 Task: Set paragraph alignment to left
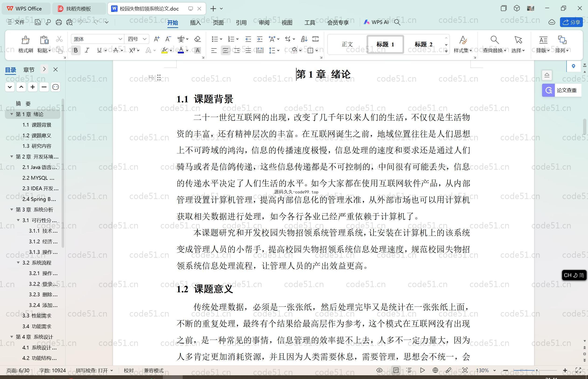[214, 50]
